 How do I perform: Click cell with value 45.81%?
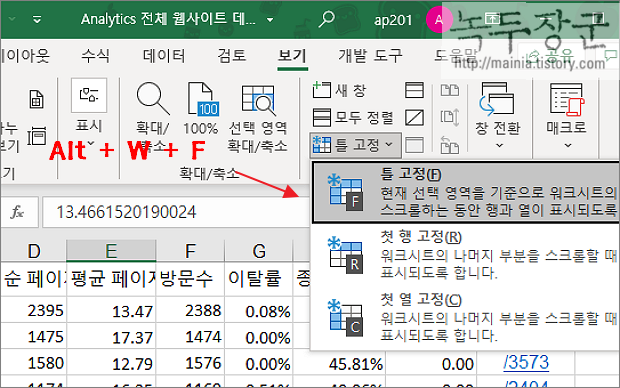pyautogui.click(x=339, y=363)
